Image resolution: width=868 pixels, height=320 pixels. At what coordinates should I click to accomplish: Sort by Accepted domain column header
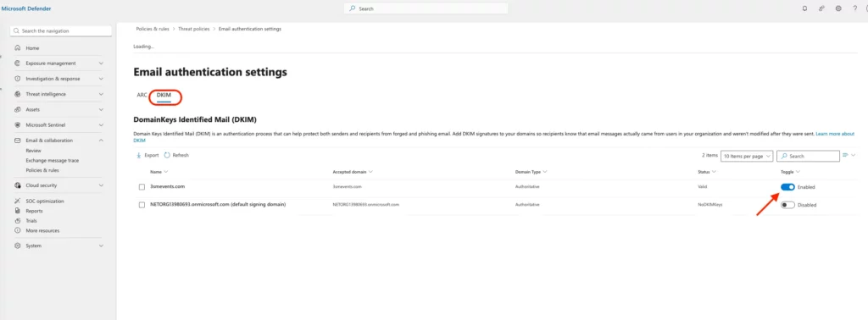click(x=353, y=172)
